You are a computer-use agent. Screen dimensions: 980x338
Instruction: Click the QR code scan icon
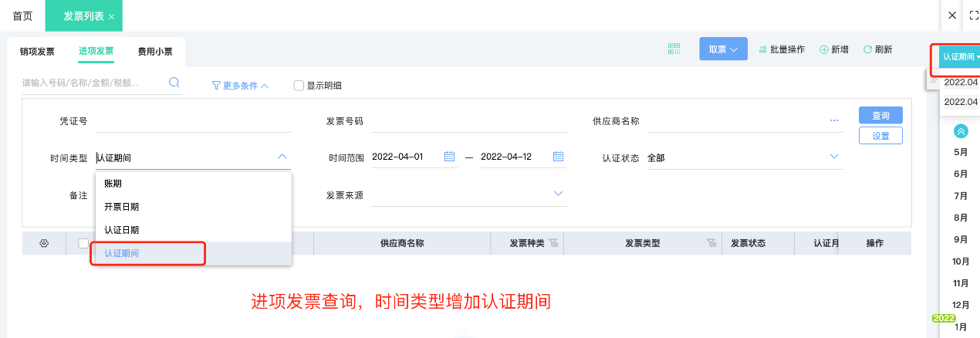pos(674,49)
